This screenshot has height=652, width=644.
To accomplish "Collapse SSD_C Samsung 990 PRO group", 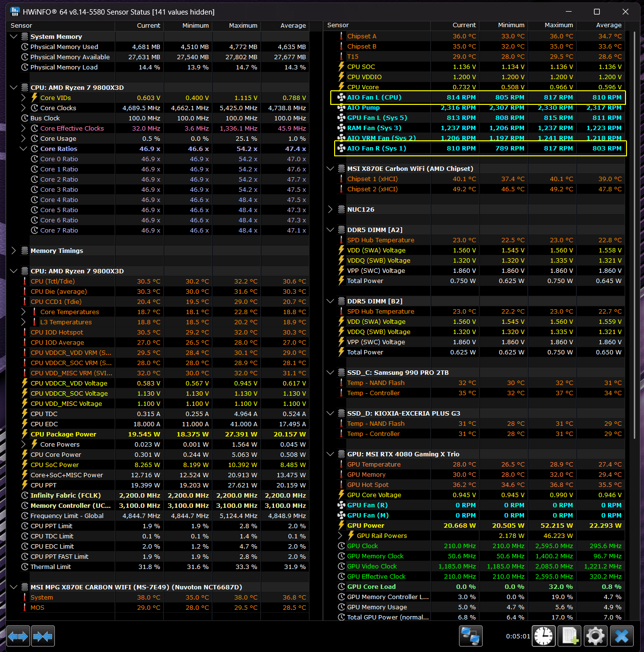I will pos(330,372).
